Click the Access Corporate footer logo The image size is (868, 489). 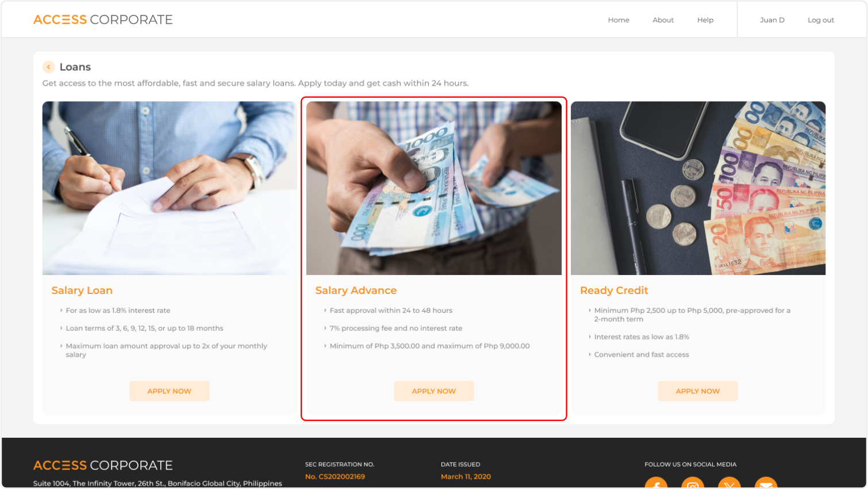click(x=103, y=465)
